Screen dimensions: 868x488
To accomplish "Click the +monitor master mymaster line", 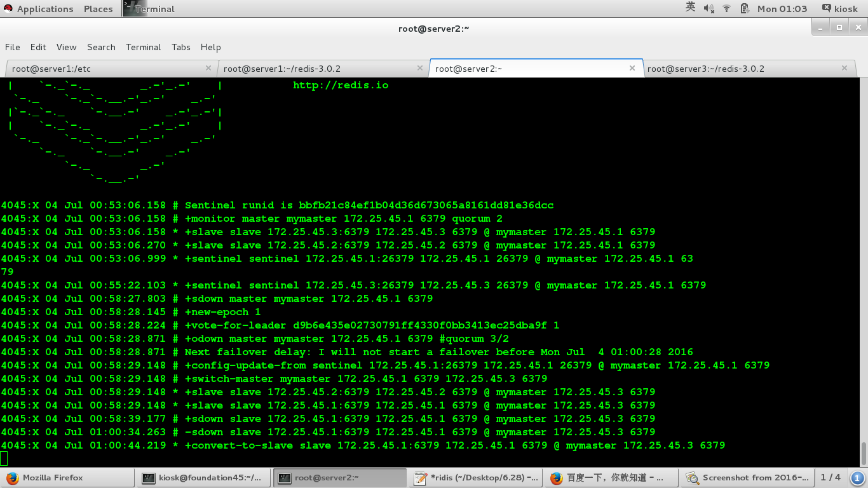I will coord(252,219).
